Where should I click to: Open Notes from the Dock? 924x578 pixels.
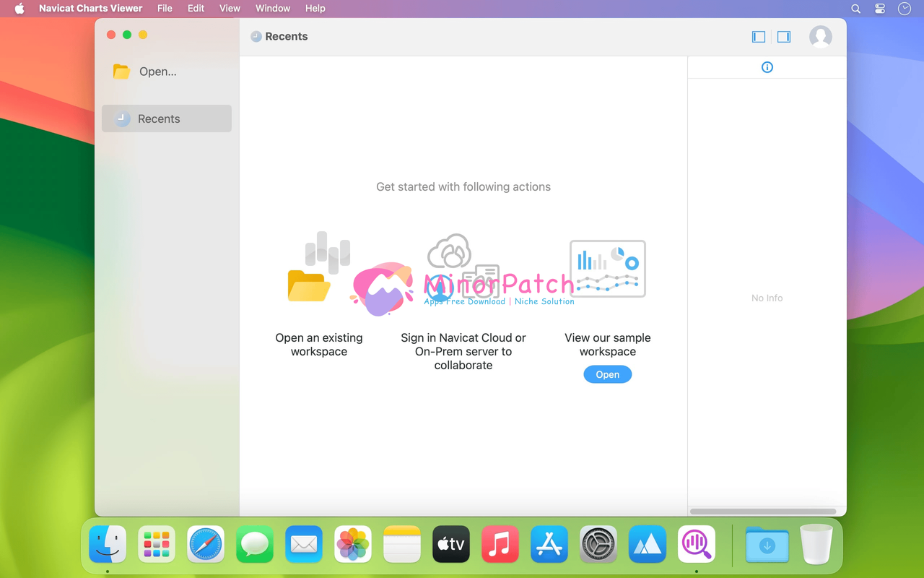tap(402, 544)
